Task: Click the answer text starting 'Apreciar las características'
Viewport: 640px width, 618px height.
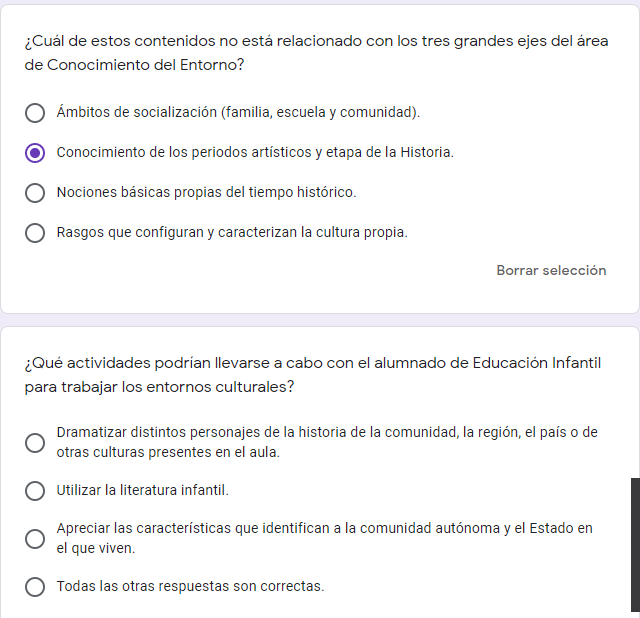Action: coord(324,538)
